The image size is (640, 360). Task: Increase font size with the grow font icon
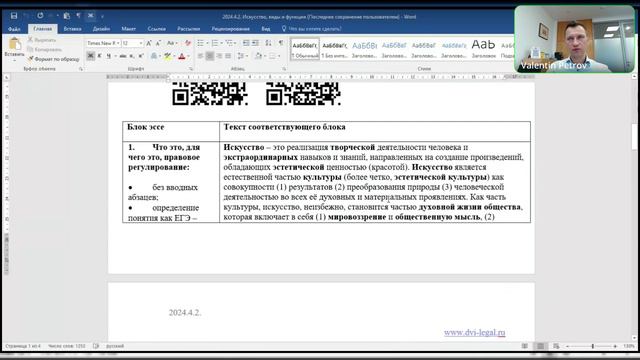point(149,43)
